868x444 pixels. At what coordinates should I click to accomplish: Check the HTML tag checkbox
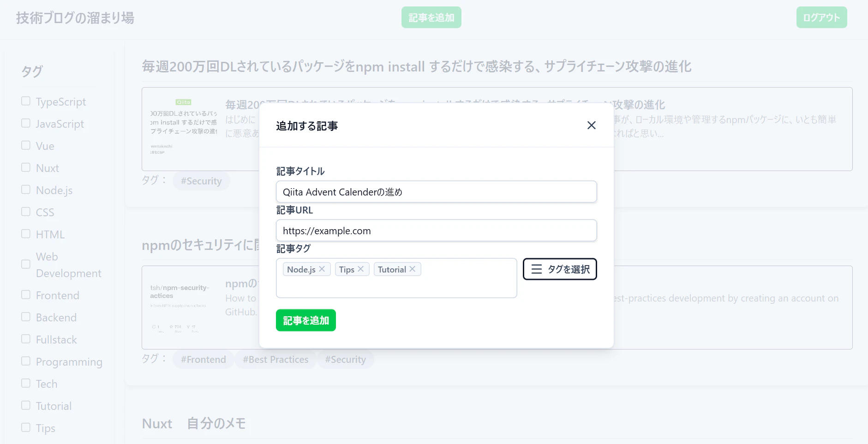[26, 234]
